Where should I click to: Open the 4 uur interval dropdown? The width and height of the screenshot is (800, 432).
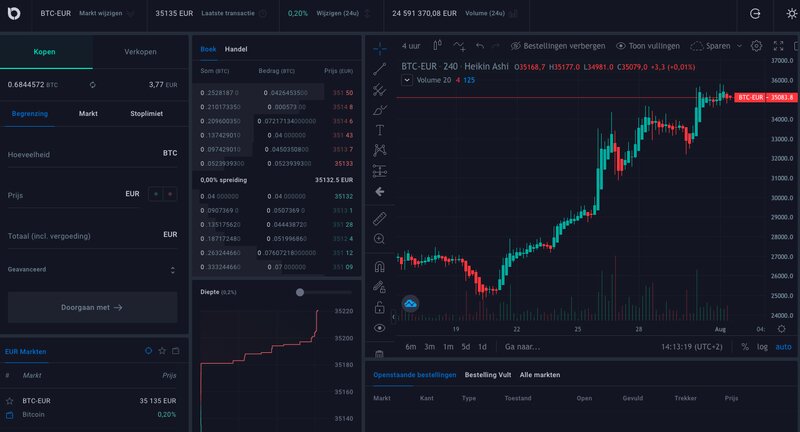click(411, 46)
